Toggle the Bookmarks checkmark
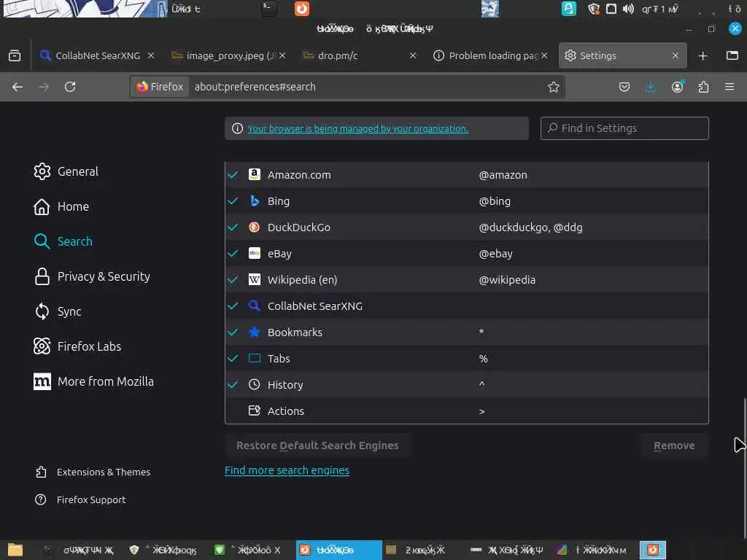The image size is (747, 560). click(233, 332)
